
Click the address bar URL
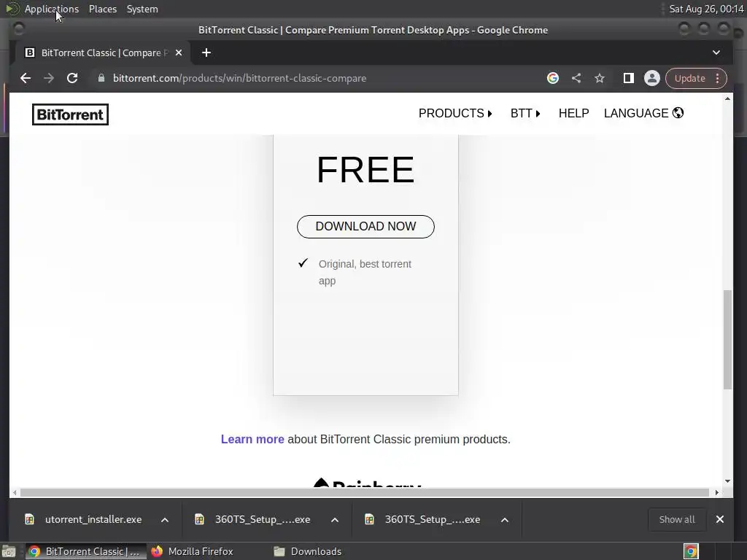pos(239,78)
